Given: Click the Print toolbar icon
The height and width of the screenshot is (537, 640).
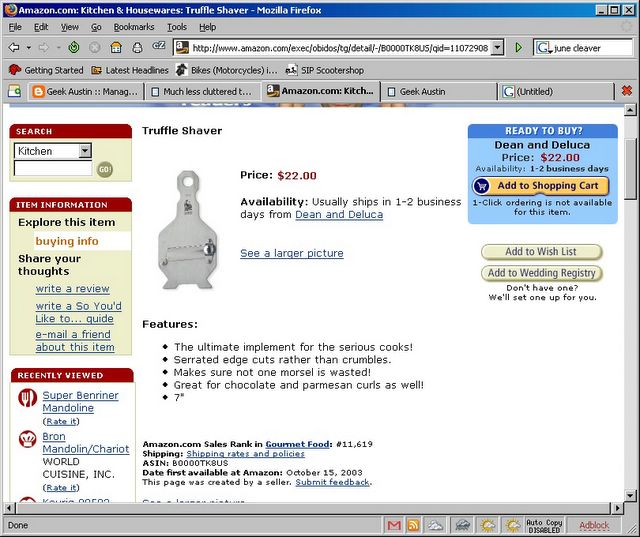Looking at the screenshot, I should point(138,48).
